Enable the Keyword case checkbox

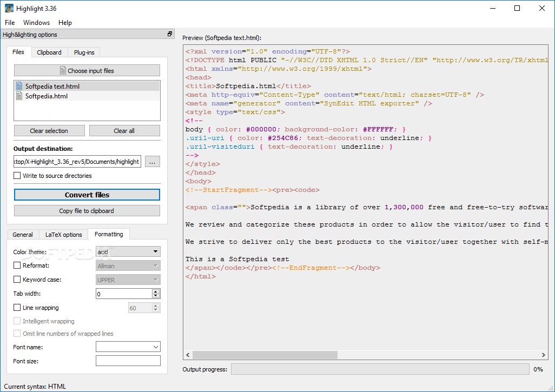tap(17, 280)
